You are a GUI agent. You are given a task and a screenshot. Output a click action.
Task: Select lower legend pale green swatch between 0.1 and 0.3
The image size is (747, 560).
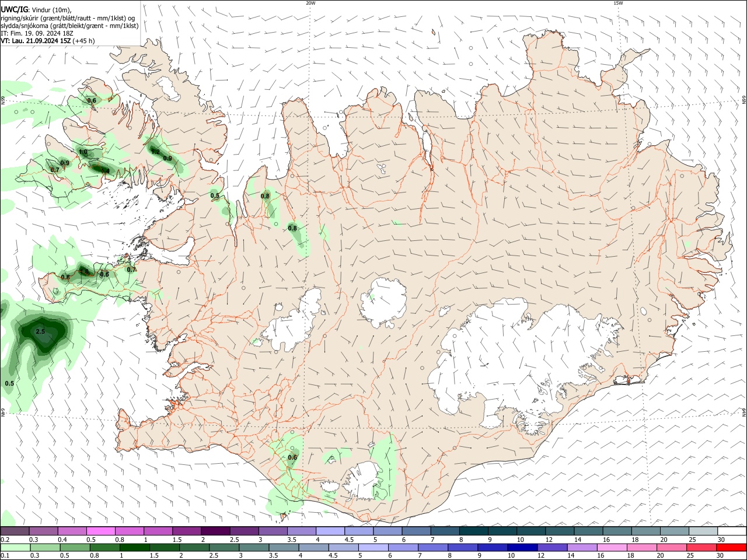(15, 547)
